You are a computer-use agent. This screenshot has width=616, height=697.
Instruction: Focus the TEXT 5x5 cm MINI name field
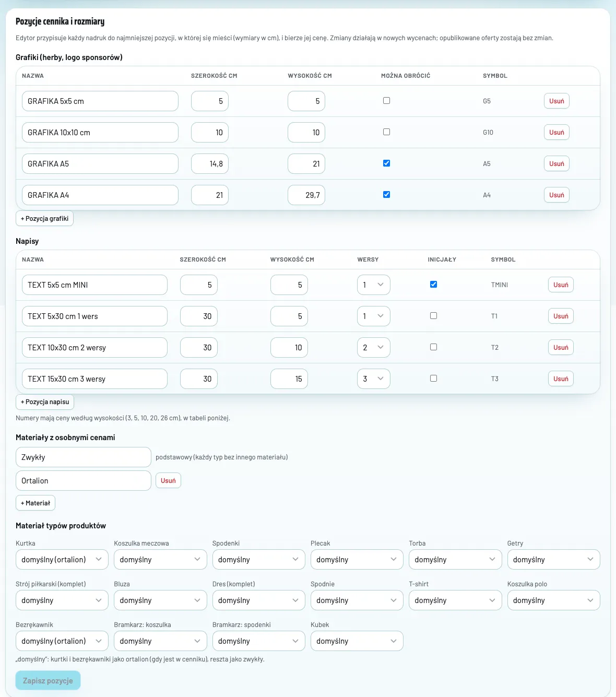pyautogui.click(x=94, y=285)
